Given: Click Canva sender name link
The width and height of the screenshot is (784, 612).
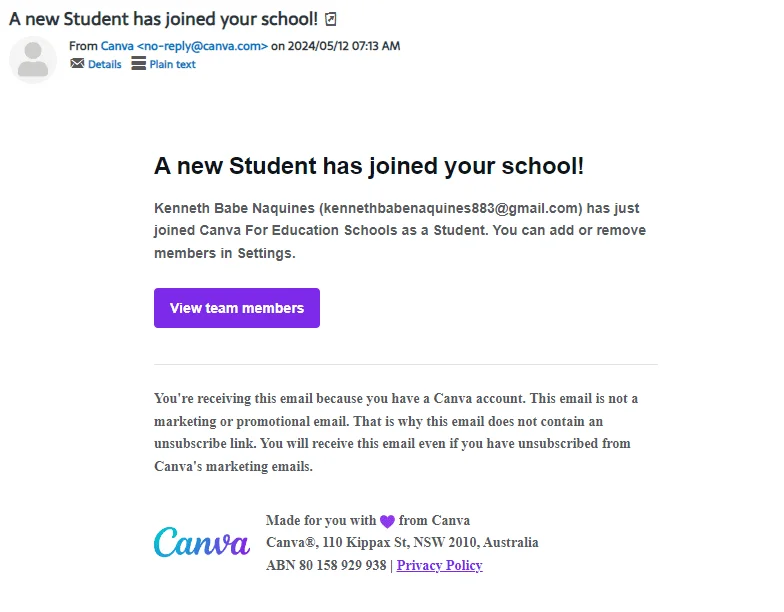Looking at the screenshot, I should tap(117, 46).
